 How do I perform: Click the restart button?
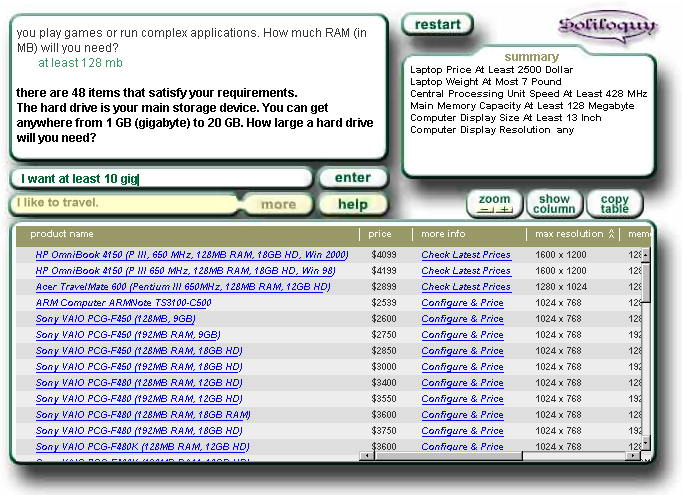(437, 24)
